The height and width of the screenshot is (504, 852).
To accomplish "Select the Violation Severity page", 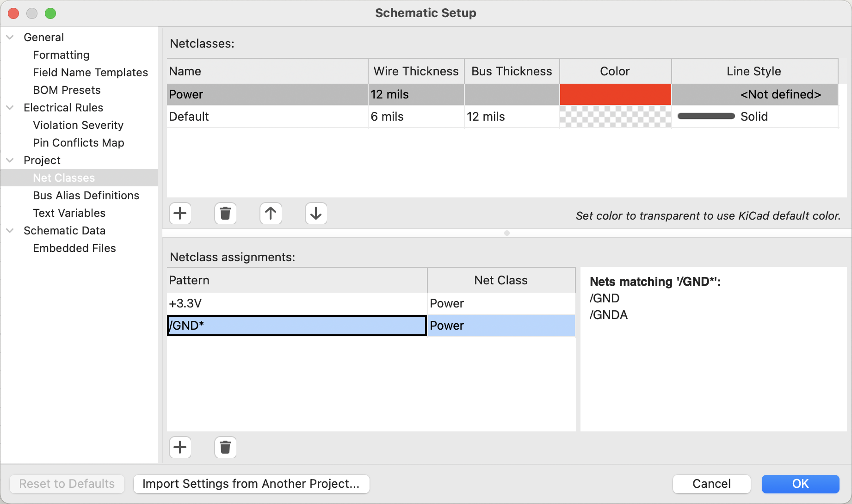I will pos(78,125).
